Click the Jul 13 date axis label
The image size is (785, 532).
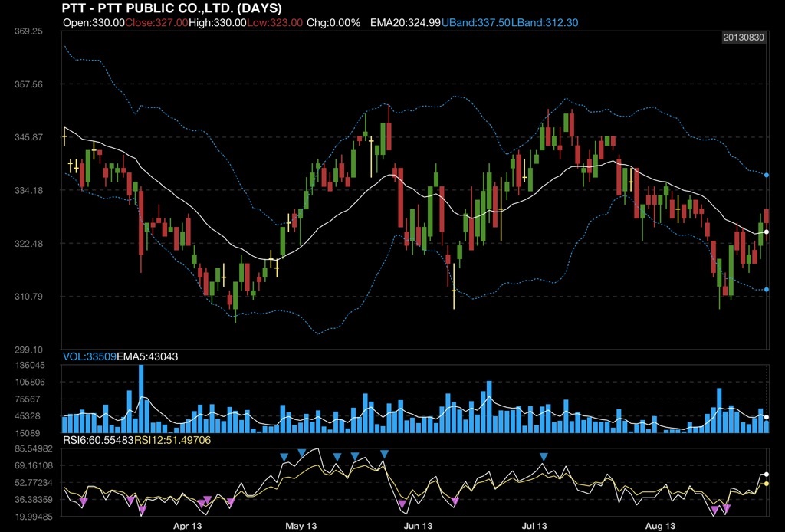(534, 526)
